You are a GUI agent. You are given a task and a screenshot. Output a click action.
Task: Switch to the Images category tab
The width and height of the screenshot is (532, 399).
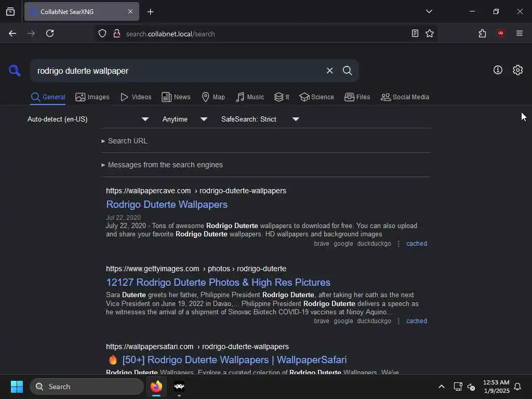pyautogui.click(x=92, y=97)
